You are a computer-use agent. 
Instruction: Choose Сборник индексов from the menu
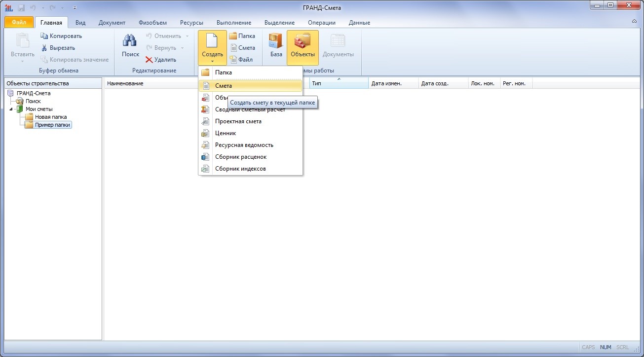coord(250,169)
